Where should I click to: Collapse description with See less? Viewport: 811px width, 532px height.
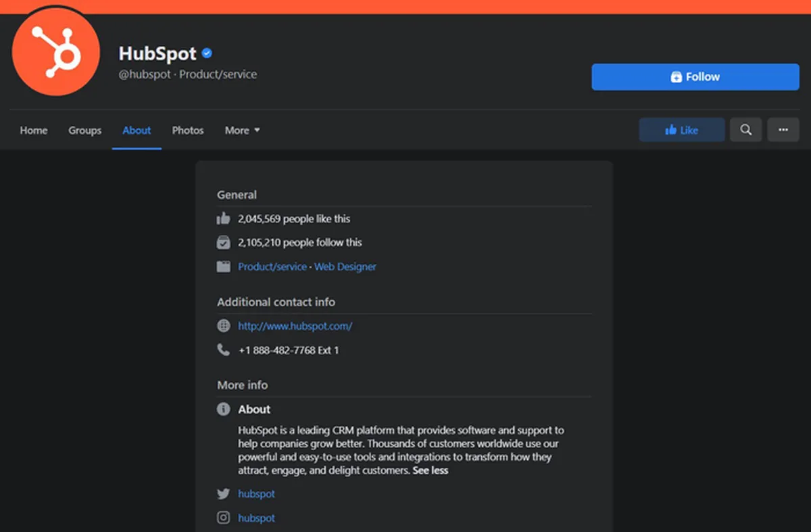pos(431,470)
